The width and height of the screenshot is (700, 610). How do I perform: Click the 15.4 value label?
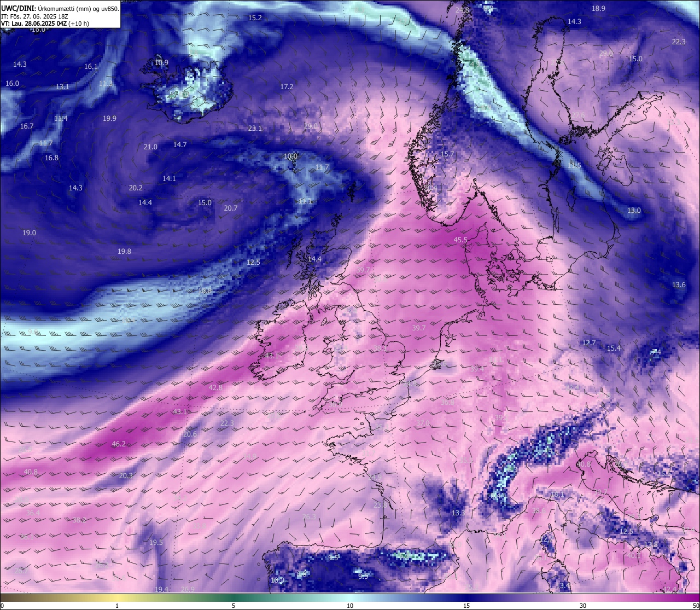pos(614,348)
